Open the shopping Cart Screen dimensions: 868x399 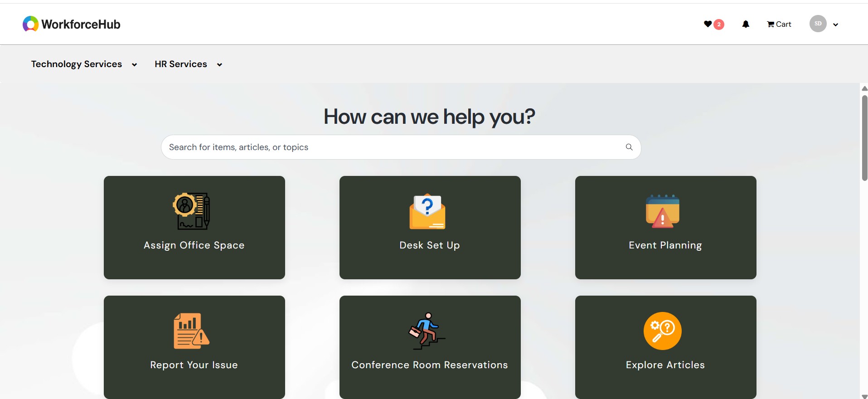tap(779, 24)
